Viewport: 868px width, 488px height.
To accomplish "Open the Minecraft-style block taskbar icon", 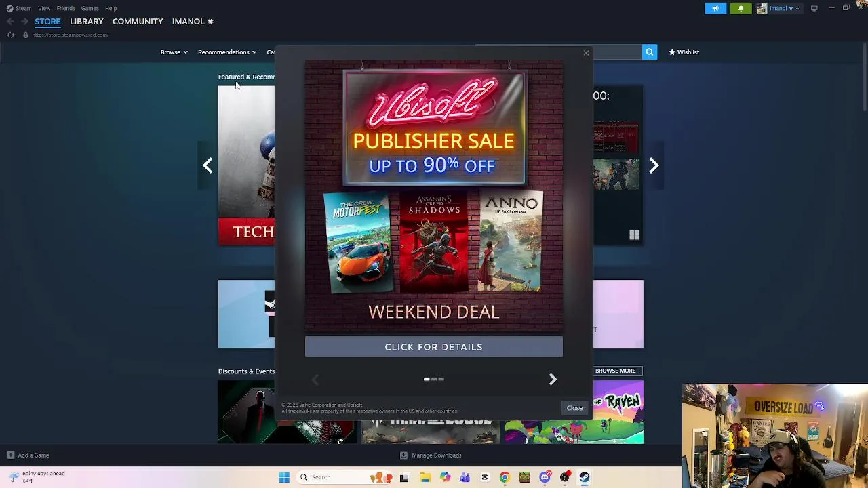I will (524, 477).
